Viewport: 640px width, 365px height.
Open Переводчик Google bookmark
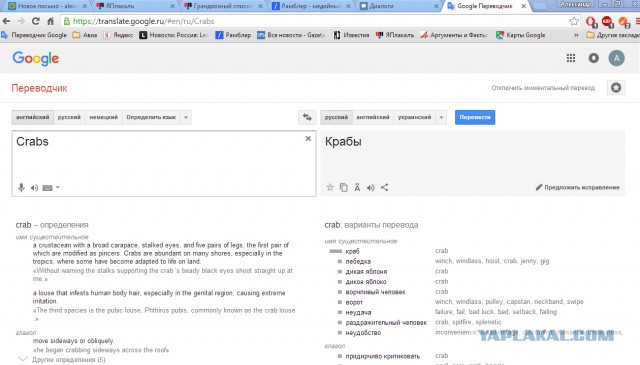34,35
